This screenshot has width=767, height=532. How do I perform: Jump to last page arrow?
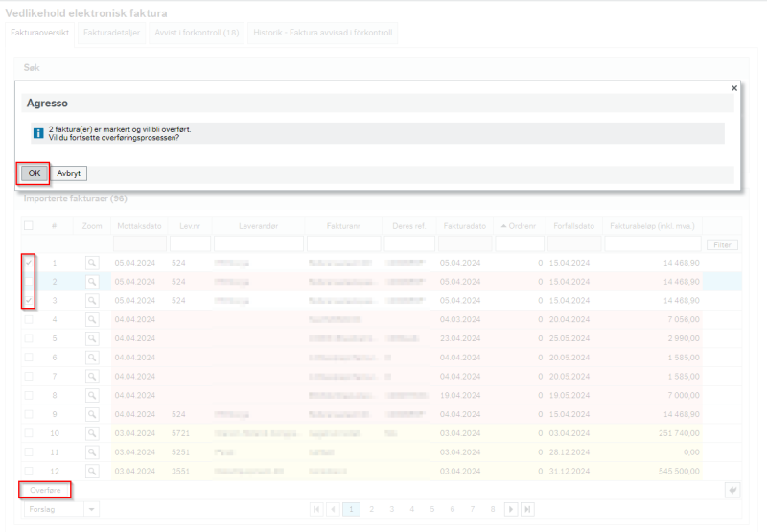pyautogui.click(x=527, y=510)
